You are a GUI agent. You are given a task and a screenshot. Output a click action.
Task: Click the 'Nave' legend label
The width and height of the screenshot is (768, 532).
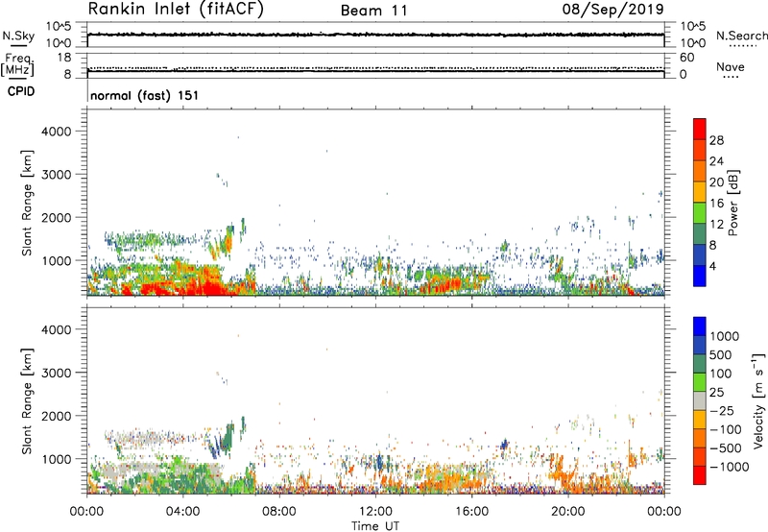(x=731, y=67)
